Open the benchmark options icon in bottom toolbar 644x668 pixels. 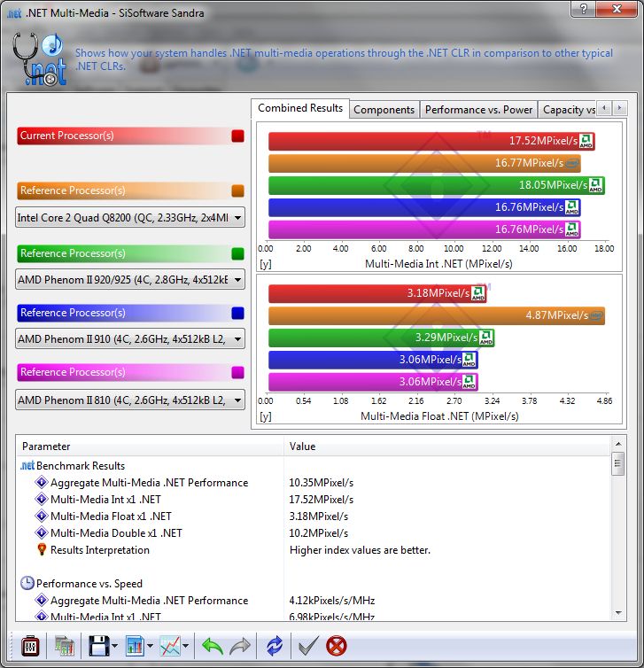point(30,646)
